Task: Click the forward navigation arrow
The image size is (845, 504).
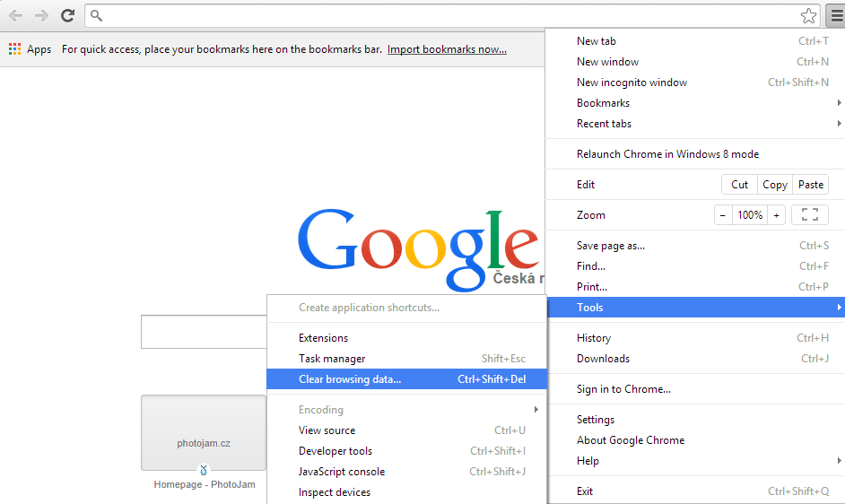Action: [41, 15]
